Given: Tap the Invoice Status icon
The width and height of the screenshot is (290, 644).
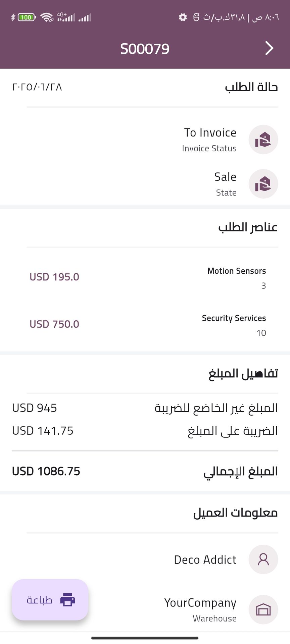Looking at the screenshot, I should [263, 140].
